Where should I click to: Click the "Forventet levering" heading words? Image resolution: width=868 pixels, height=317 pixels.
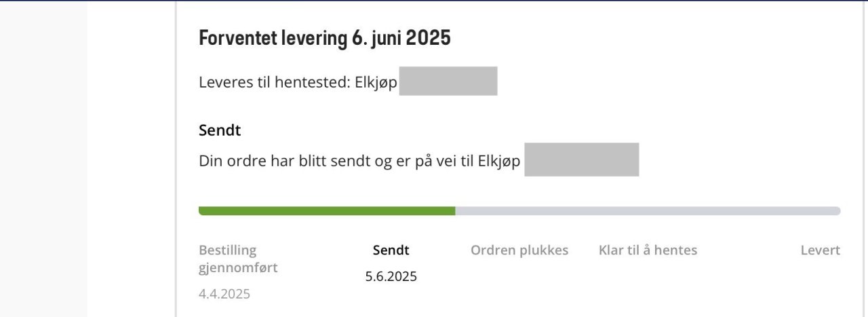tap(273, 38)
